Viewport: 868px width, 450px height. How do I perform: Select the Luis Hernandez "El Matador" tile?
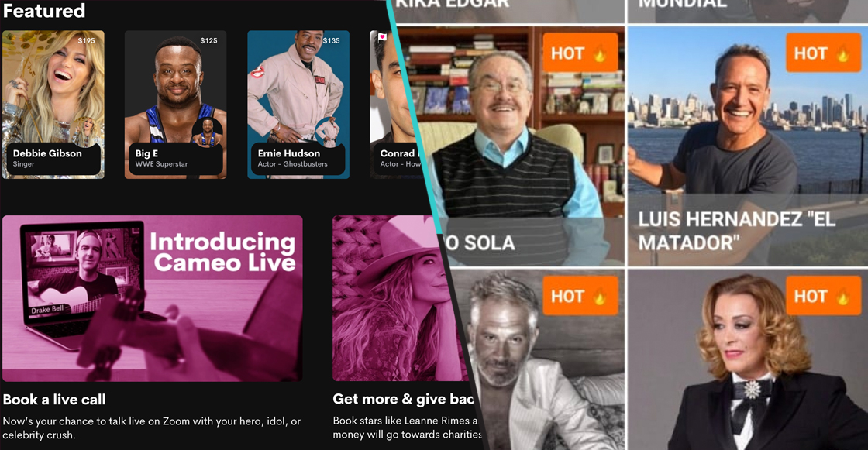(x=747, y=146)
